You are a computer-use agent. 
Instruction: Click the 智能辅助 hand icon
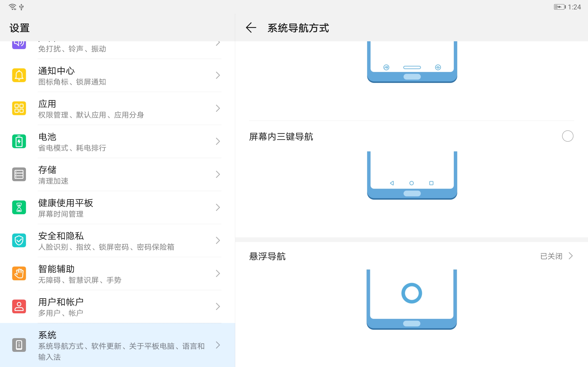[19, 273]
